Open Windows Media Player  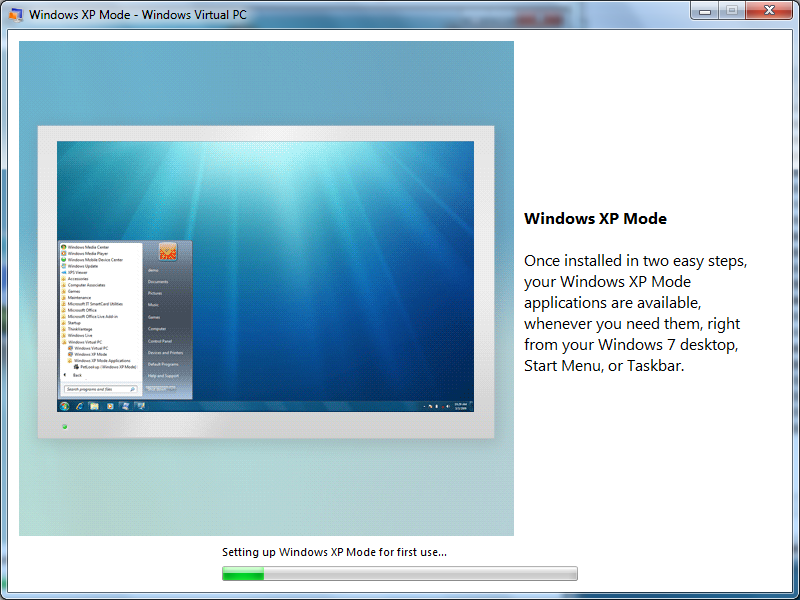coord(88,253)
